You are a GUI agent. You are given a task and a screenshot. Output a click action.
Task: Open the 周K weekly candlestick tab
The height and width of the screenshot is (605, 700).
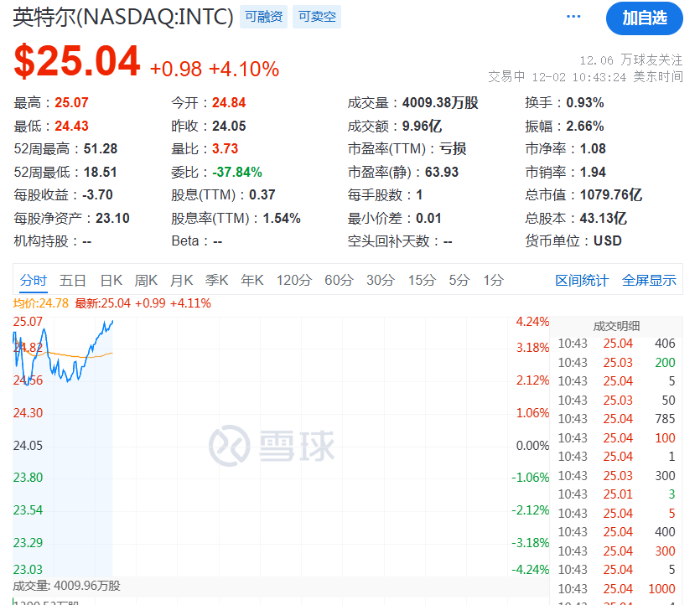147,281
